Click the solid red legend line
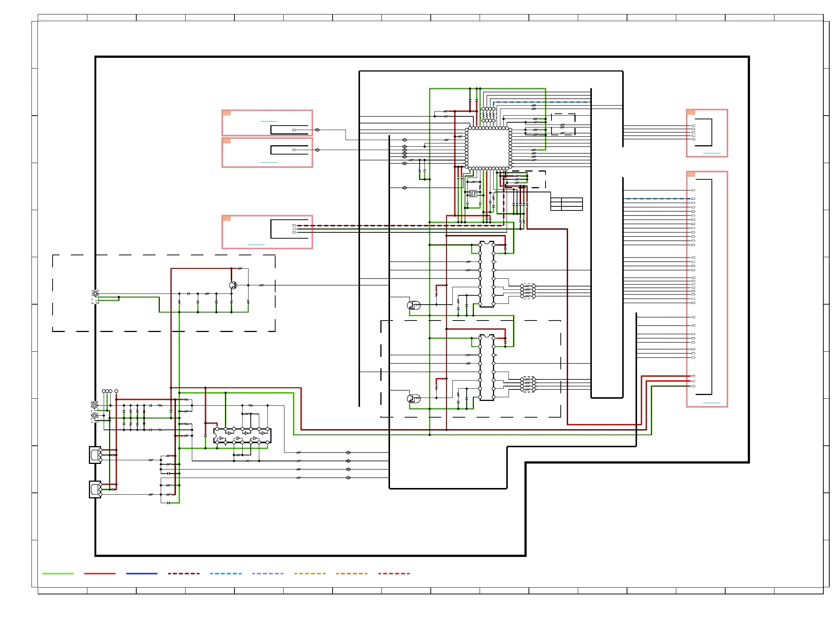 (x=100, y=573)
